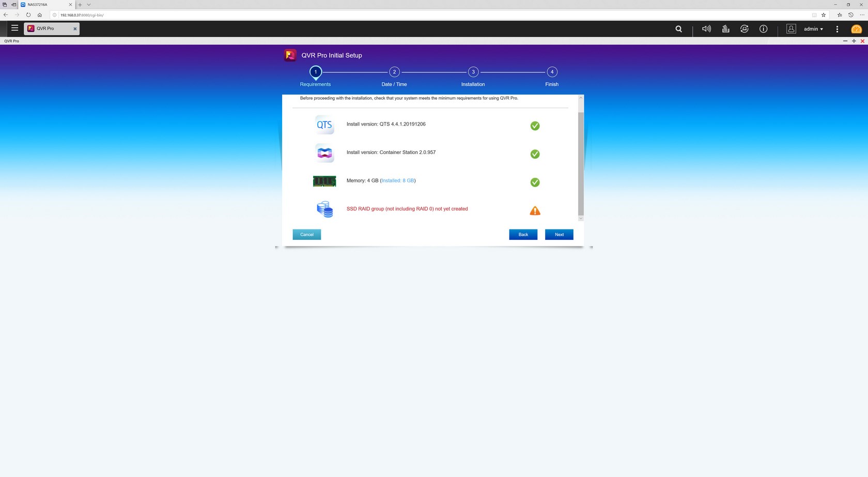Minimize the QVR Pro app window
Image resolution: width=868 pixels, height=477 pixels.
[845, 41]
